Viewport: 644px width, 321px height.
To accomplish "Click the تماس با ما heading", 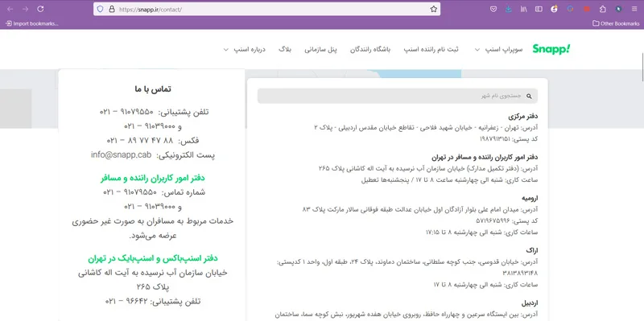I will pyautogui.click(x=153, y=88).
